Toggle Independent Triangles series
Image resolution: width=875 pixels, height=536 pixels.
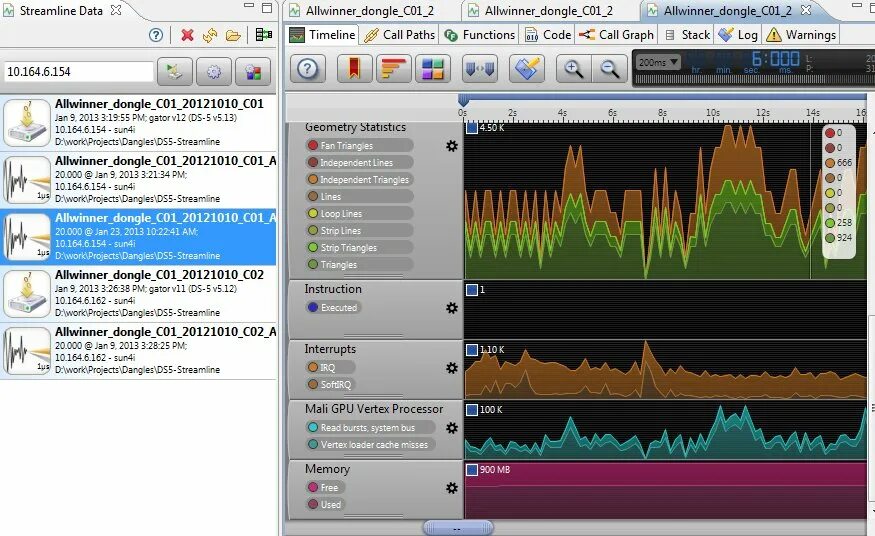pyautogui.click(x=359, y=180)
